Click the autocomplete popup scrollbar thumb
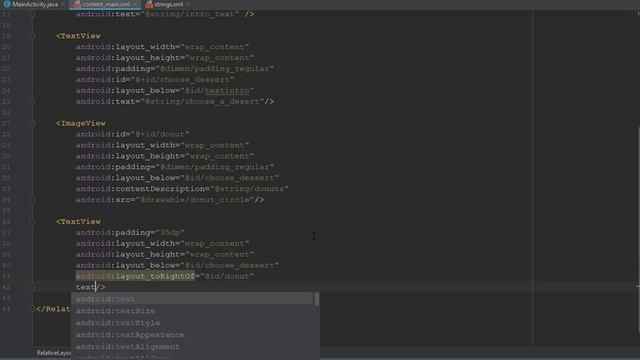The height and width of the screenshot is (360, 640). pos(317,299)
